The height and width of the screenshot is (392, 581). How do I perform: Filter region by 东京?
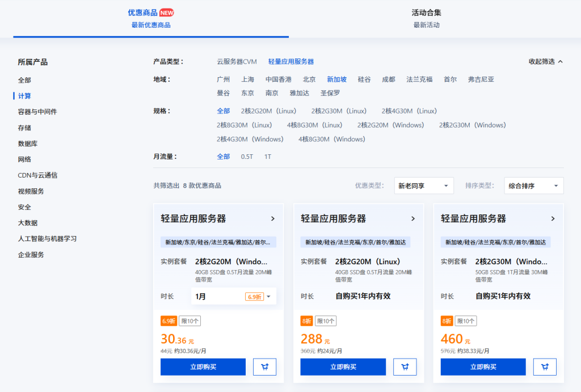pos(248,93)
